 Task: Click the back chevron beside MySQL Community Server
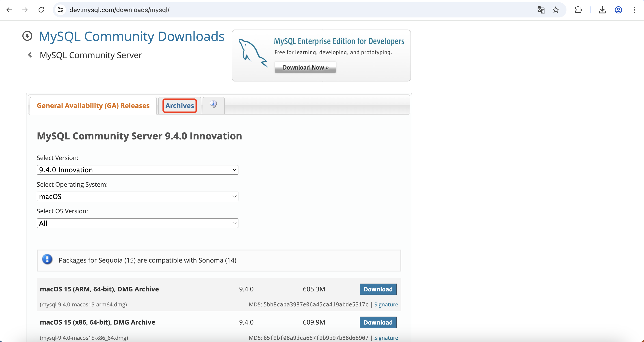pos(30,55)
